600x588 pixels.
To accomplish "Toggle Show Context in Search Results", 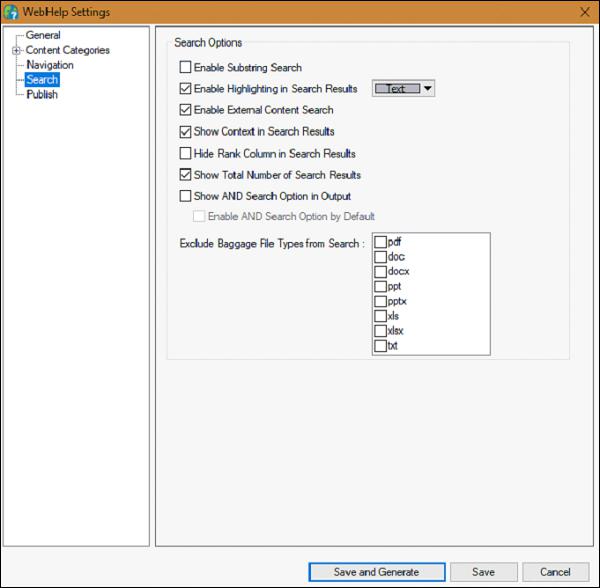I will pyautogui.click(x=185, y=132).
